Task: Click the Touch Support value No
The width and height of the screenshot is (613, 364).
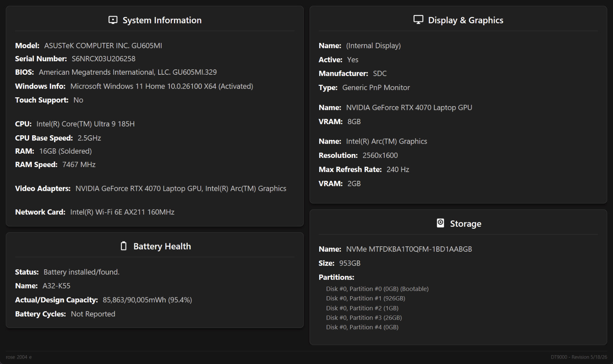Action: point(78,100)
